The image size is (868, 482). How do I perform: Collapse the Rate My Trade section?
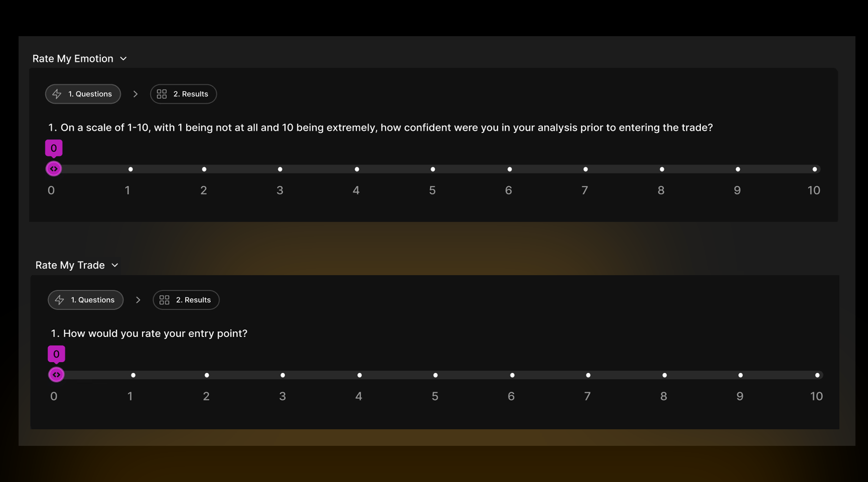pyautogui.click(x=115, y=265)
